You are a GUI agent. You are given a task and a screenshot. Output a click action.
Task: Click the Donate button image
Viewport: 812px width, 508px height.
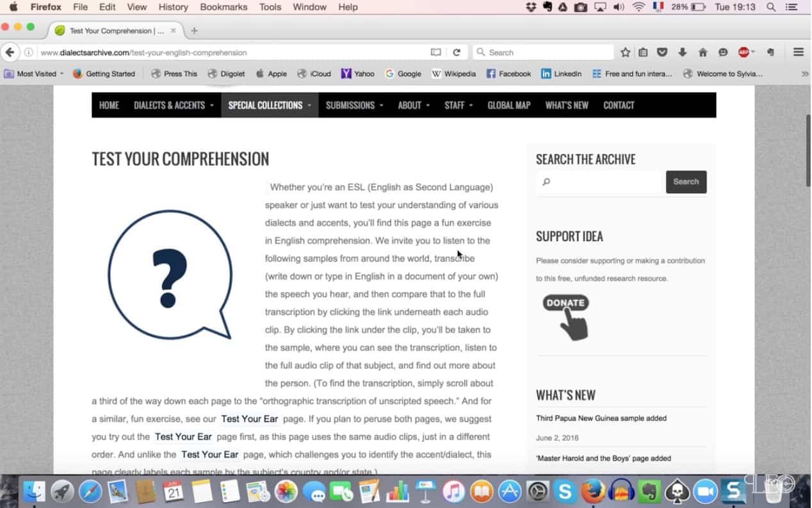pos(566,317)
